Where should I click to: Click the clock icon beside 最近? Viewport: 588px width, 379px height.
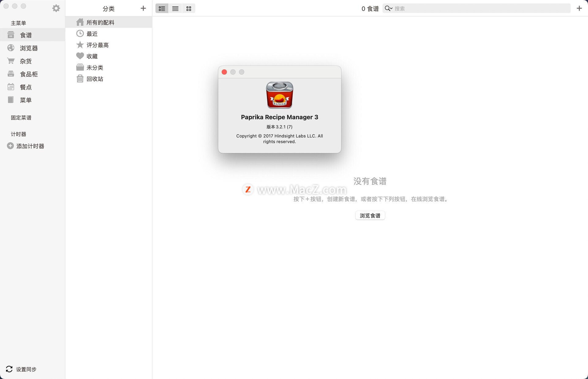(x=80, y=33)
